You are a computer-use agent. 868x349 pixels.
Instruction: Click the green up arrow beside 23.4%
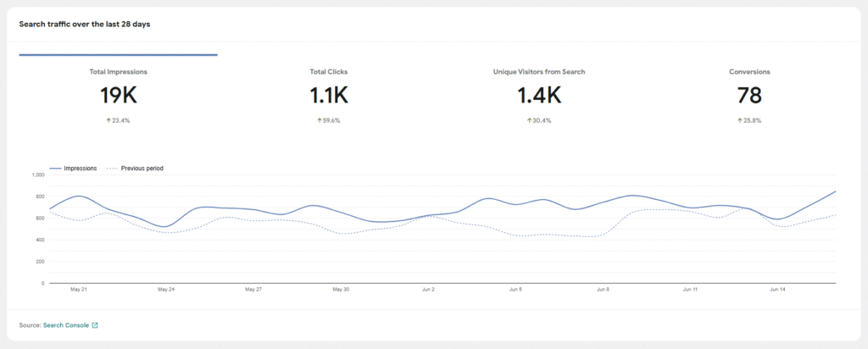point(108,120)
